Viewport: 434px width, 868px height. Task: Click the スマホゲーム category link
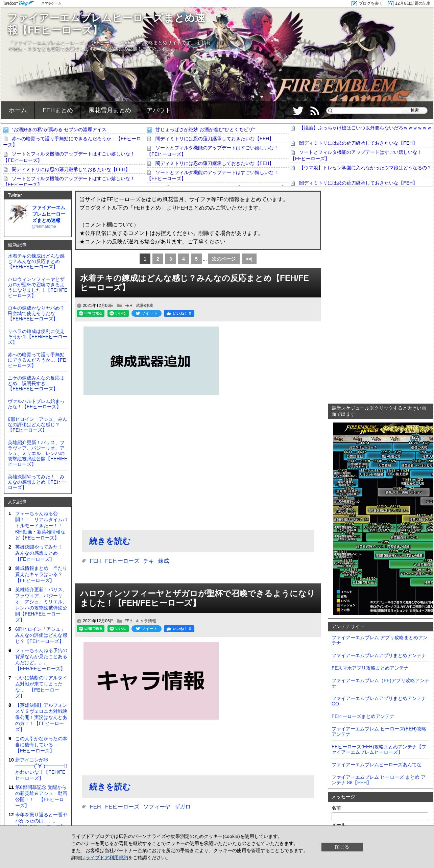tap(51, 3)
